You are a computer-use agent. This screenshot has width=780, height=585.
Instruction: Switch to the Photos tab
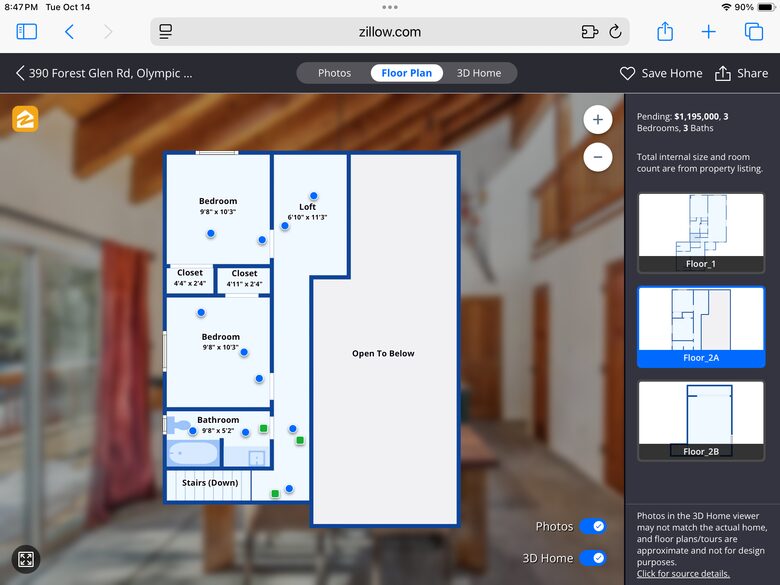click(334, 73)
